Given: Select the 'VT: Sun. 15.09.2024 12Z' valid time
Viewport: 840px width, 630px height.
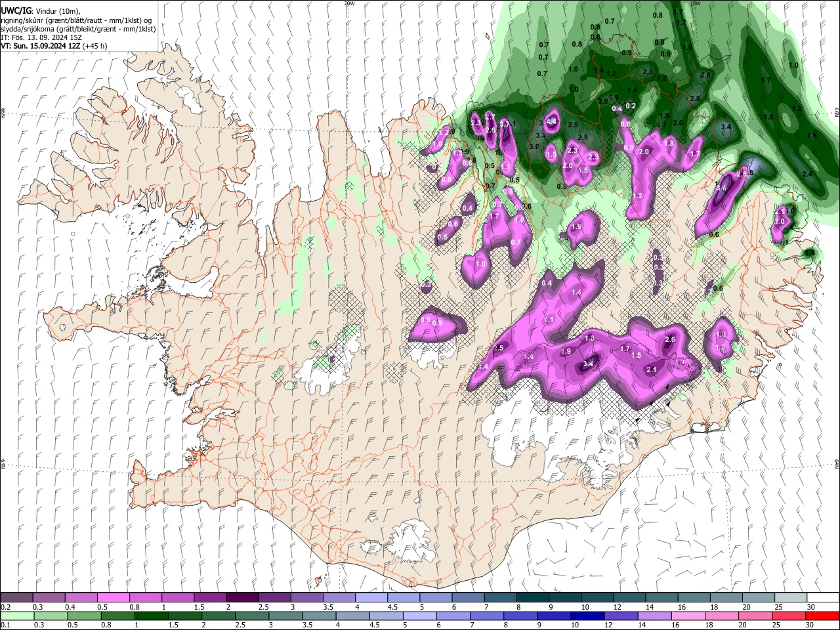Looking at the screenshot, I should 41,46.
